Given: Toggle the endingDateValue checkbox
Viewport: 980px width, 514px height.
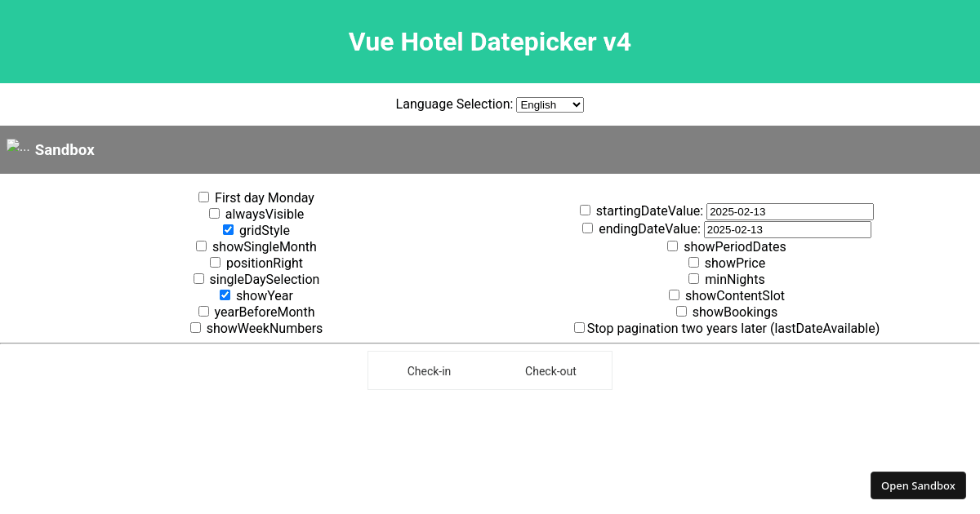Looking at the screenshot, I should [587, 228].
